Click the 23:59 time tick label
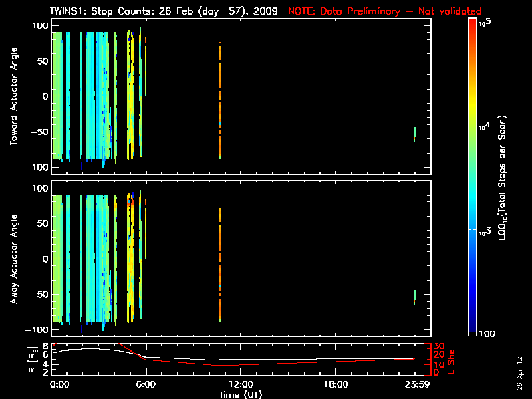The width and height of the screenshot is (532, 399). [x=414, y=384]
